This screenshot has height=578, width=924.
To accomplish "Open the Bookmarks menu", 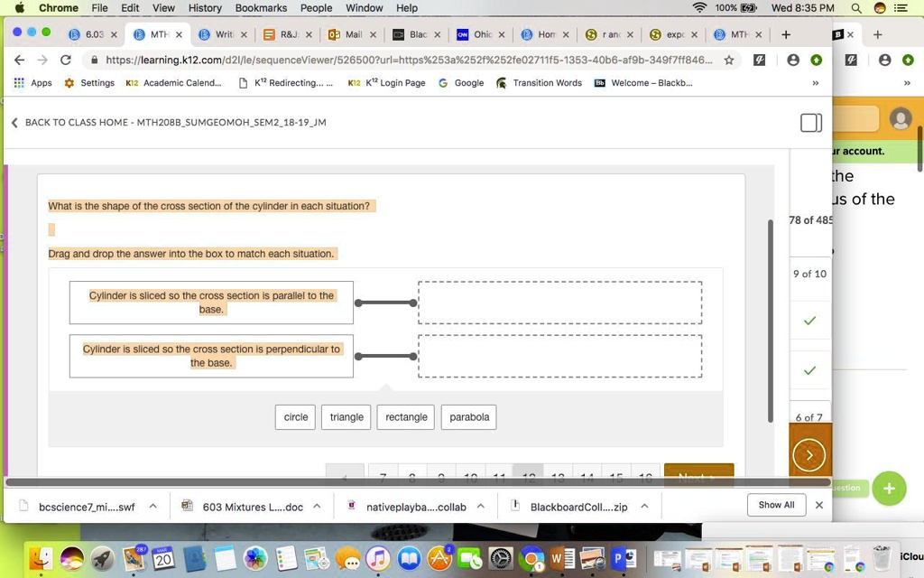I will 261,7.
